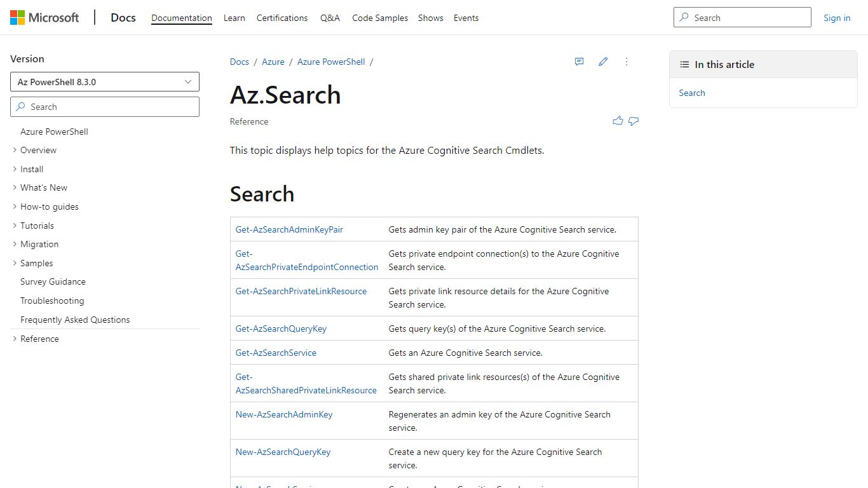Expand the Samples tree node

click(x=15, y=263)
